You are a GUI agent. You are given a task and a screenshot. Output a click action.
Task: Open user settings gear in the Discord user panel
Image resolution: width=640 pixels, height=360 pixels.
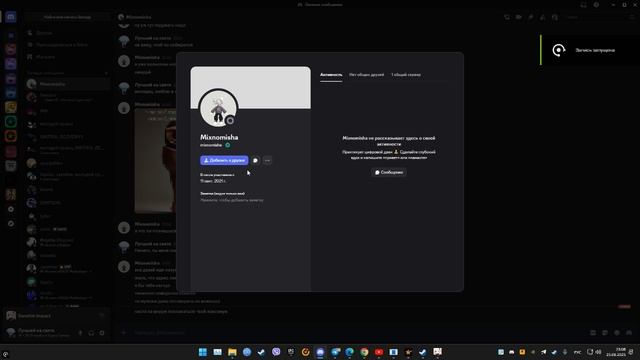tap(102, 333)
